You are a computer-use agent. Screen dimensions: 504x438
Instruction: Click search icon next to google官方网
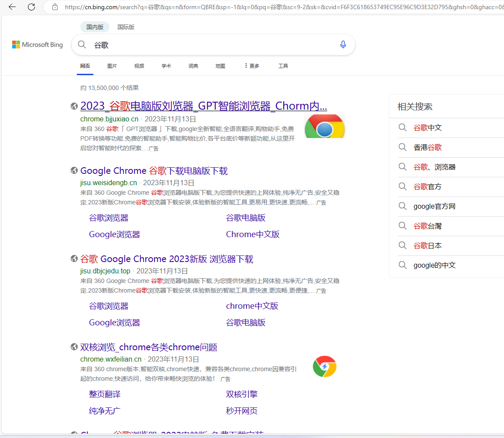click(x=402, y=206)
